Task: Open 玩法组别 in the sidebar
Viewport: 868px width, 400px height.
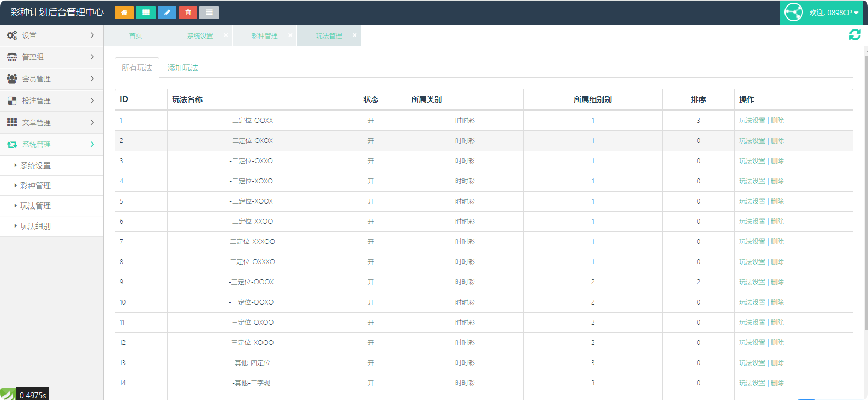Action: 35,226
